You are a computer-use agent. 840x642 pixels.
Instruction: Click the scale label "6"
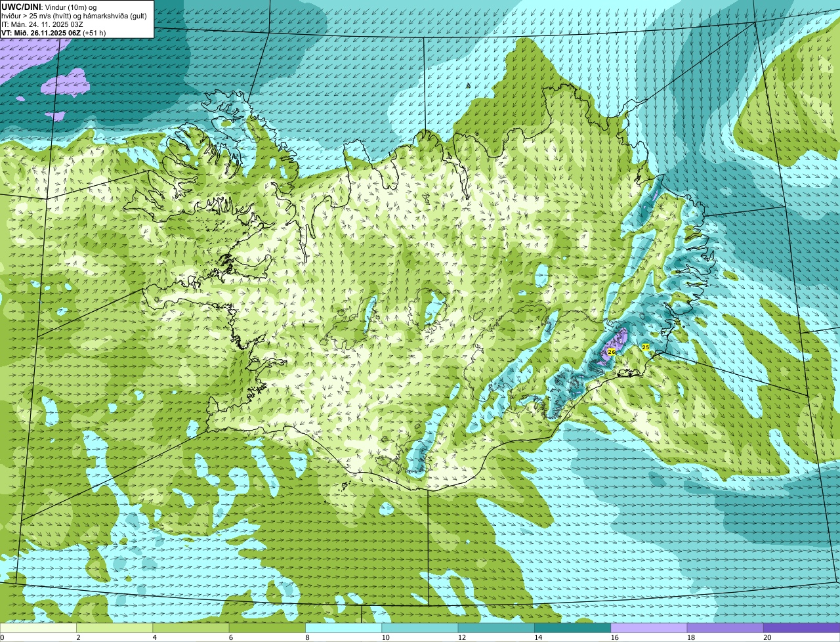coord(231,637)
